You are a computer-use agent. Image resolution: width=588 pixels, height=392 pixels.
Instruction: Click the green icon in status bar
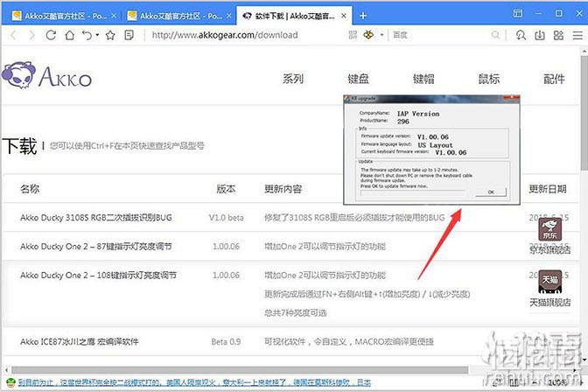[x=11, y=382]
